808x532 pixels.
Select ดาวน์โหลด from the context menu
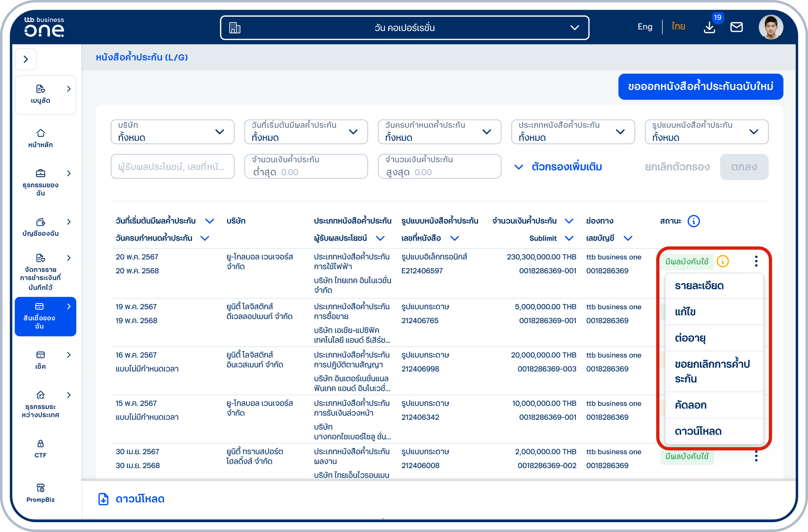point(714,431)
